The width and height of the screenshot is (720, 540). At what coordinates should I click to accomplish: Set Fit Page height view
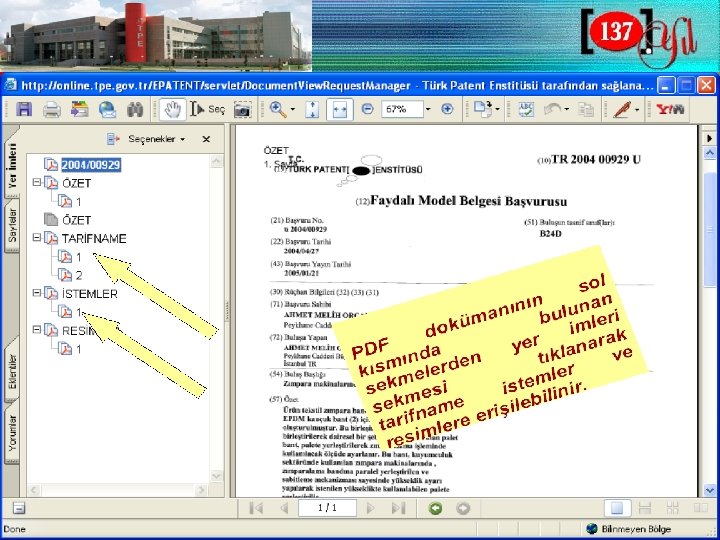pyautogui.click(x=313, y=109)
